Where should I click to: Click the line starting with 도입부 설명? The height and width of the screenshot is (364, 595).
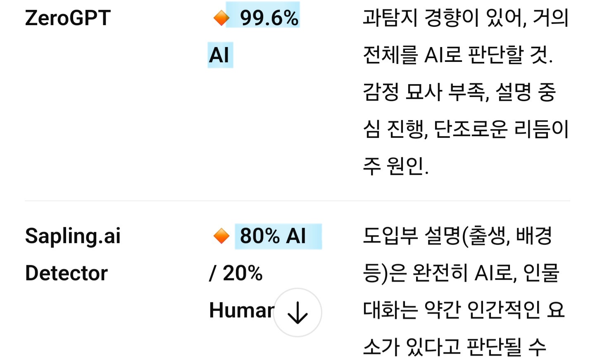[457, 236]
